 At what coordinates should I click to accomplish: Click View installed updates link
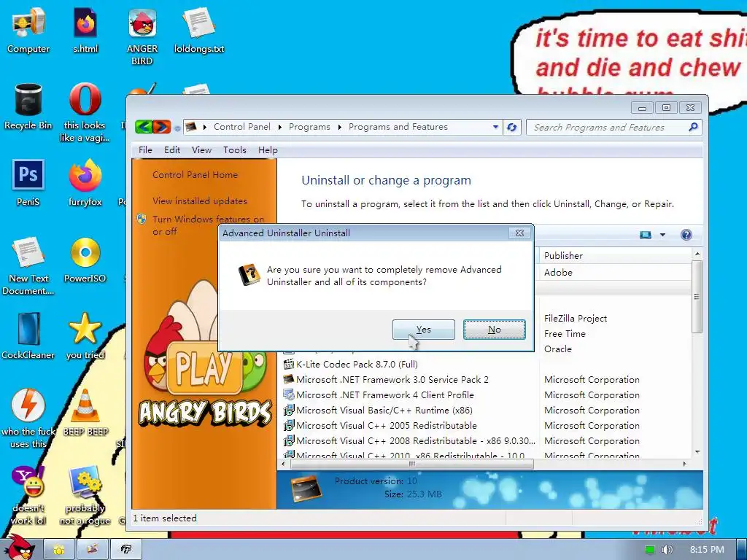point(200,201)
